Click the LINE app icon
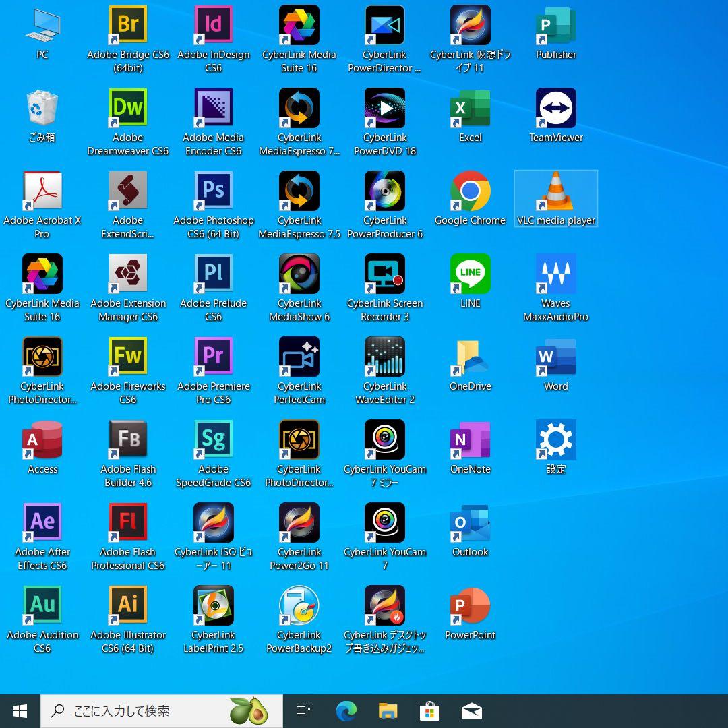This screenshot has height=728, width=728. click(x=471, y=273)
